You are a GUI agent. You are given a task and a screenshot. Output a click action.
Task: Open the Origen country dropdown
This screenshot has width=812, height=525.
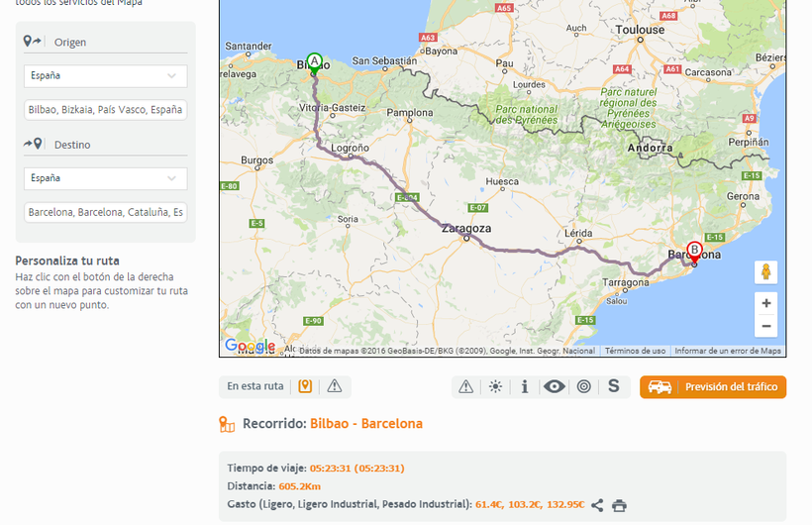[x=106, y=76]
